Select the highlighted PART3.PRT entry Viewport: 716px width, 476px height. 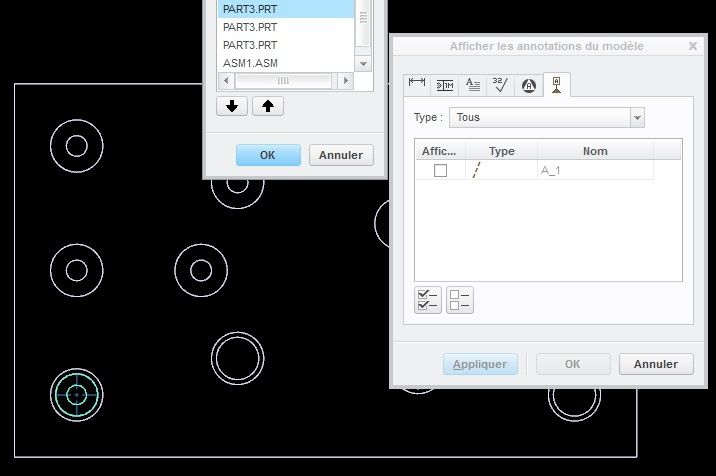point(286,9)
